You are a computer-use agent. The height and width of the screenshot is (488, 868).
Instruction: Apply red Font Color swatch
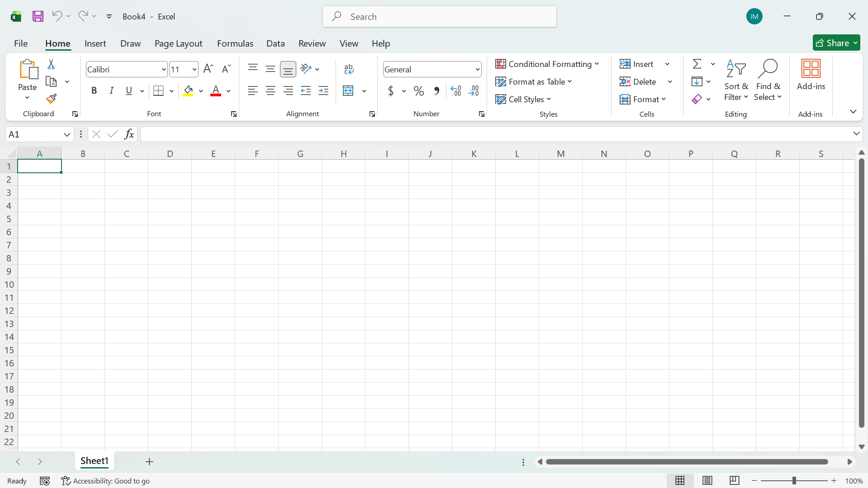coord(216,91)
